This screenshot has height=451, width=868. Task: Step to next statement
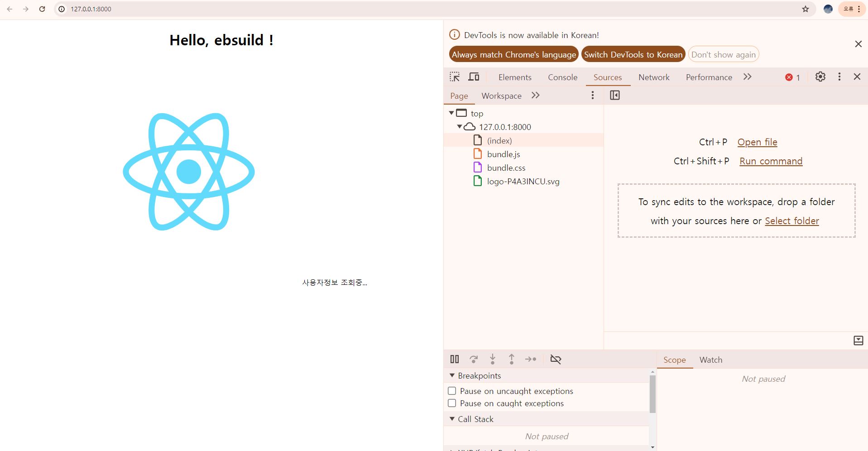point(531,359)
